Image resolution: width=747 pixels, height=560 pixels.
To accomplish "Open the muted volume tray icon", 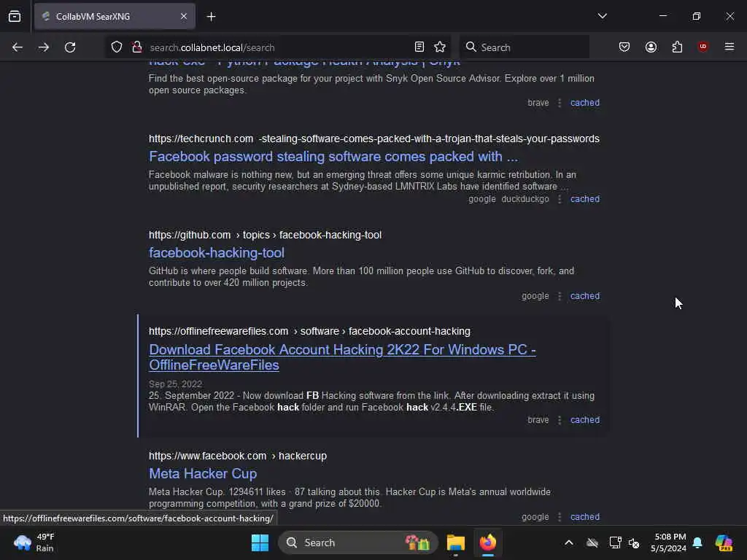I will (x=634, y=542).
